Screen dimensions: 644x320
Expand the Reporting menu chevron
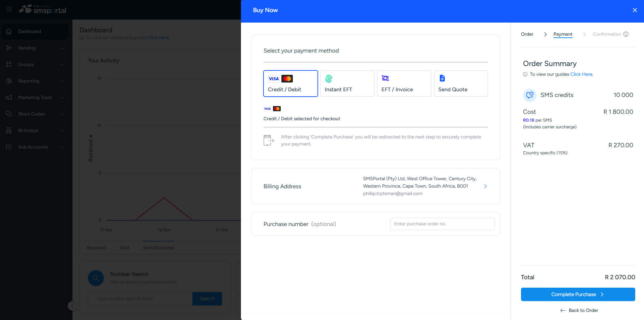[62, 81]
